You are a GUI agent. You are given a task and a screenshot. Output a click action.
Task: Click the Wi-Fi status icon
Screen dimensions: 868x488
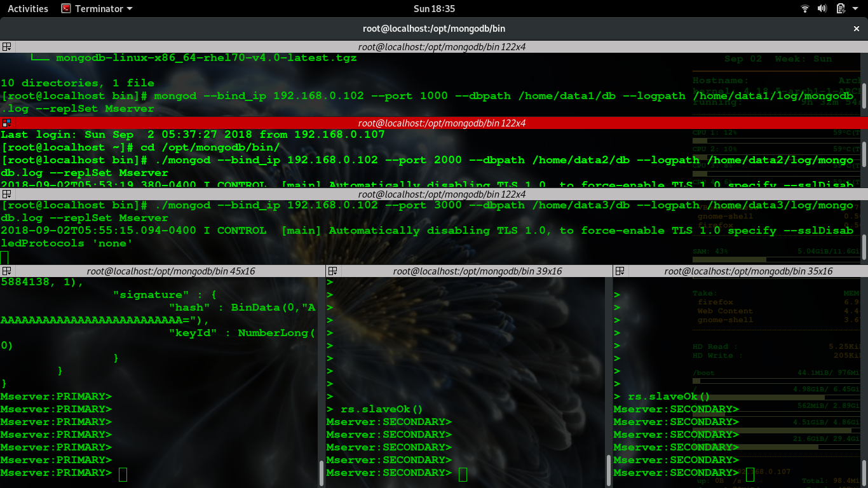[x=805, y=9]
